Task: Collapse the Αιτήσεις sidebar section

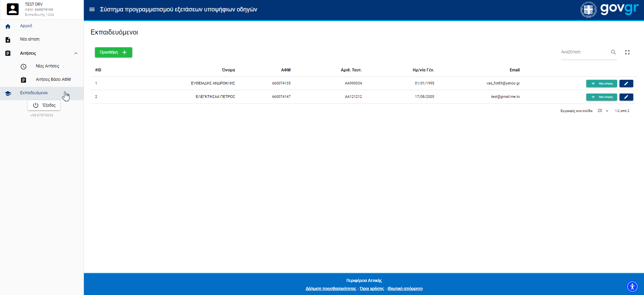Action: tap(76, 53)
